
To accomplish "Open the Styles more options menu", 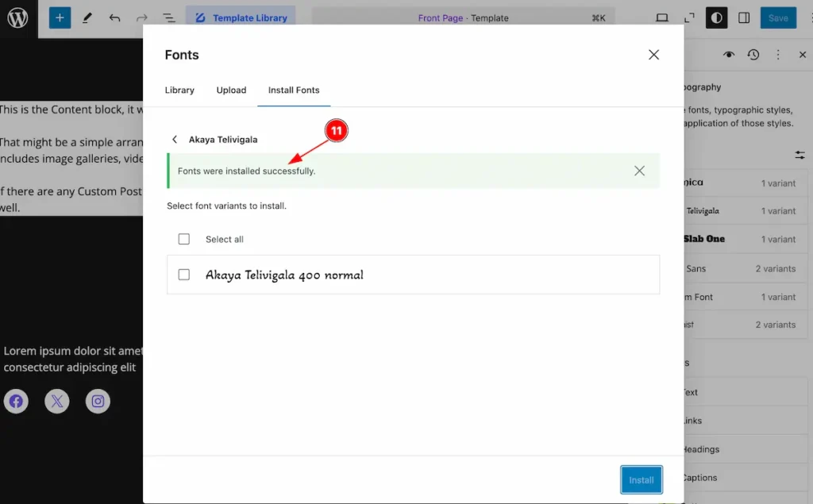I will pyautogui.click(x=778, y=55).
